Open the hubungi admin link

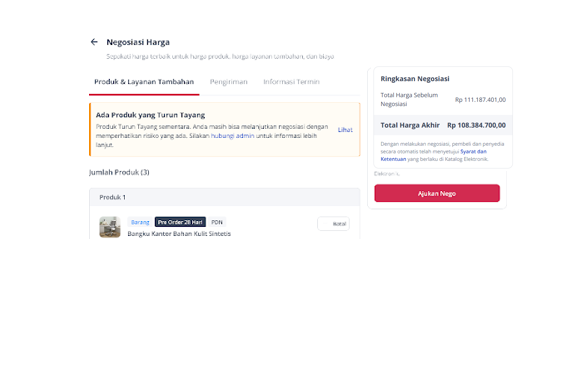pos(233,136)
